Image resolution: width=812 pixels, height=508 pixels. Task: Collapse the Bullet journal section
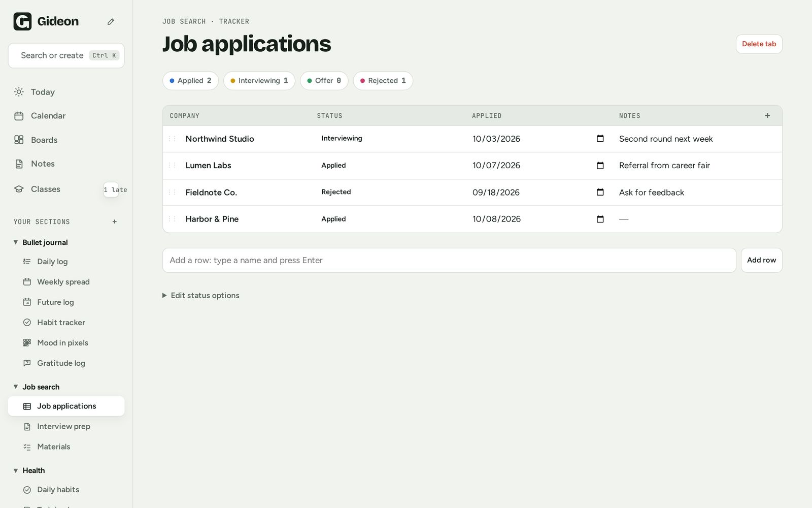click(x=16, y=242)
